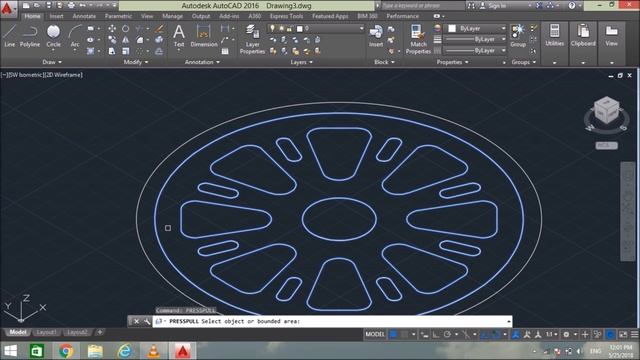Screen dimensions: 640x360
Task: Open the annotation scale 1:1 dropdown
Action: (551, 334)
